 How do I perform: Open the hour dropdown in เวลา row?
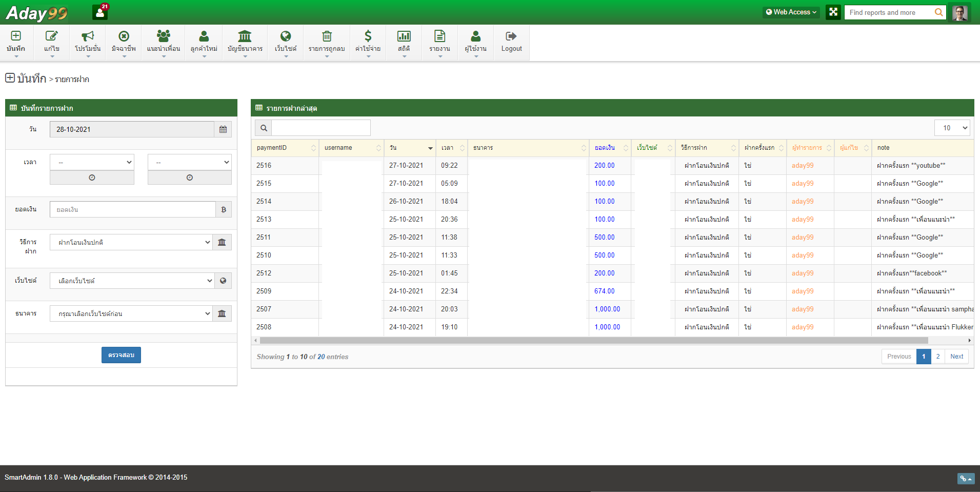[92, 162]
